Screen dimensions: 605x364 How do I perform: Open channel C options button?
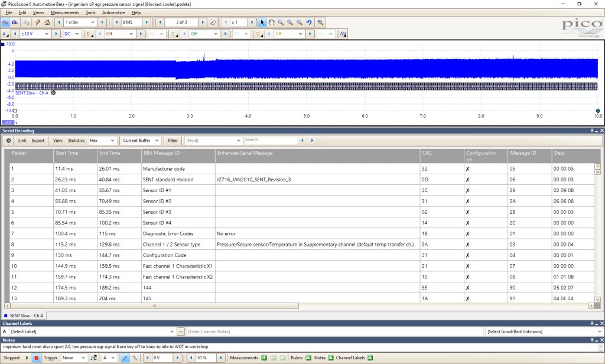click(x=174, y=34)
